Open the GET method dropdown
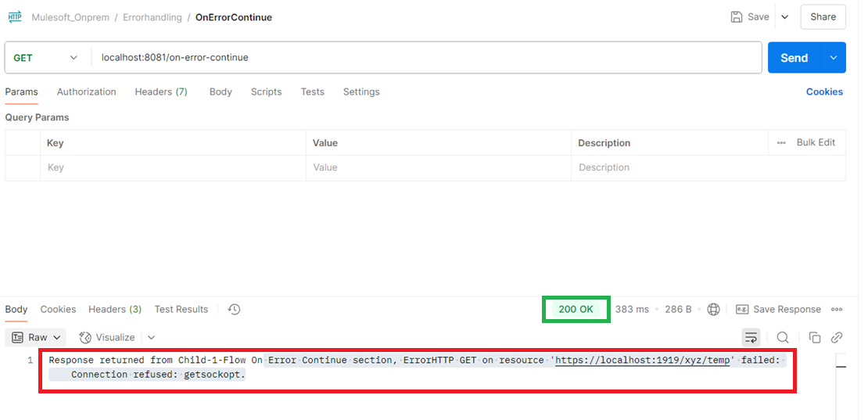This screenshot has width=868, height=420. 45,58
